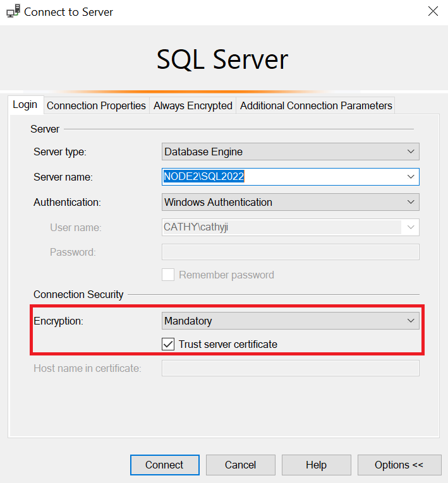
Task: Open the Authentication dropdown
Action: coord(291,202)
